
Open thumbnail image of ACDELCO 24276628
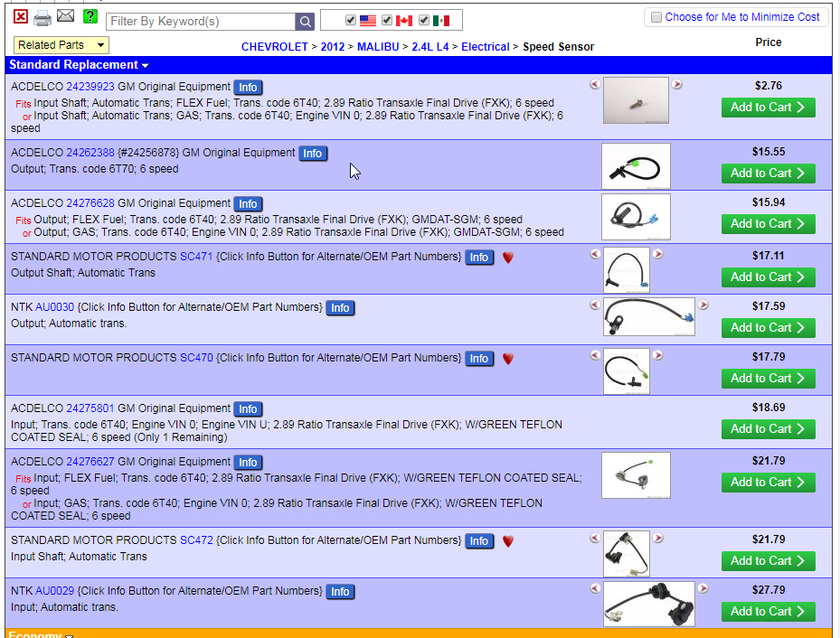(x=636, y=217)
